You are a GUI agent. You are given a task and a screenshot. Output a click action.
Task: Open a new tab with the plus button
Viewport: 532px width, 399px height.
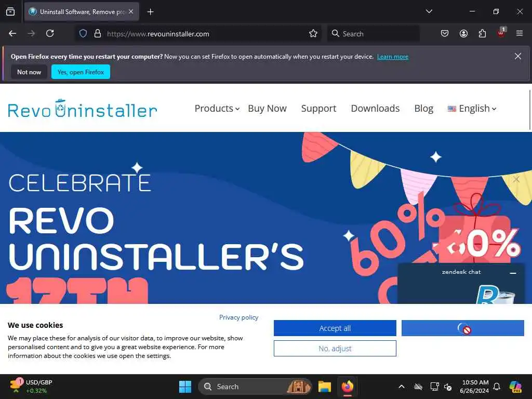click(x=150, y=12)
